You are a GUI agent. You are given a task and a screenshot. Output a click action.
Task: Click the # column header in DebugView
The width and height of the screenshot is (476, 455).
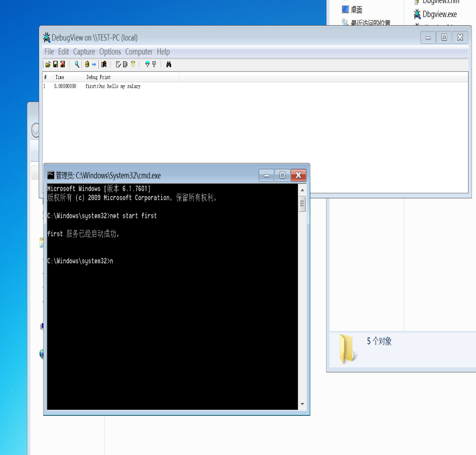[48, 77]
